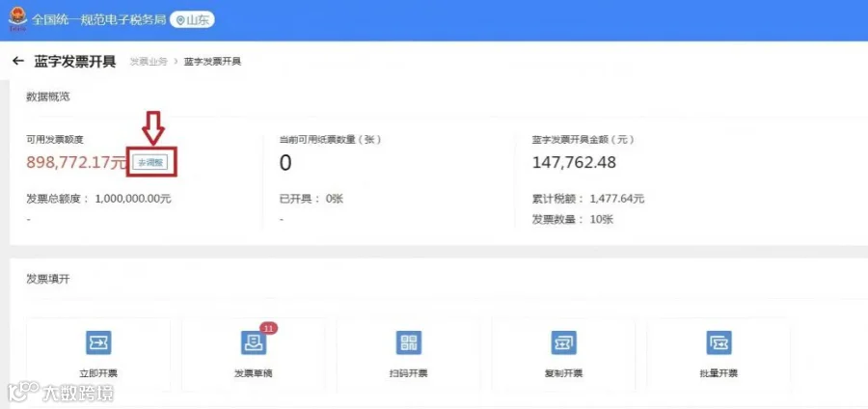The height and width of the screenshot is (409, 868).
Task: Click the 立即开票 label
Action: tap(98, 373)
